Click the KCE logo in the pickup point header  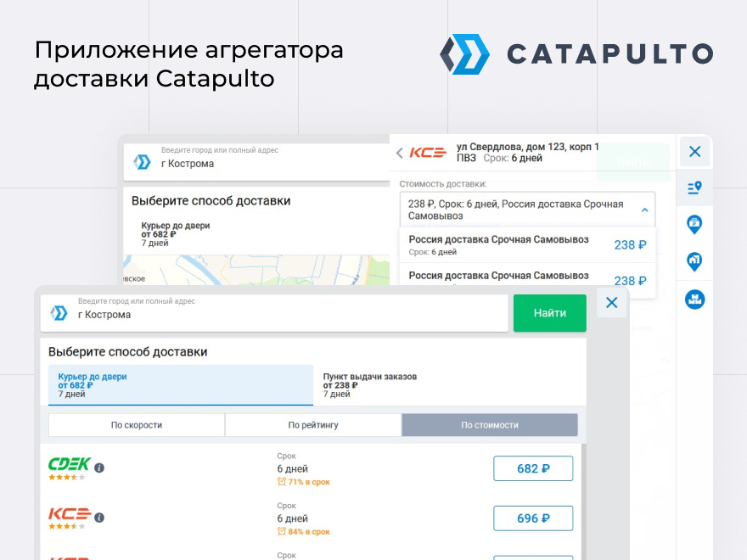(428, 153)
